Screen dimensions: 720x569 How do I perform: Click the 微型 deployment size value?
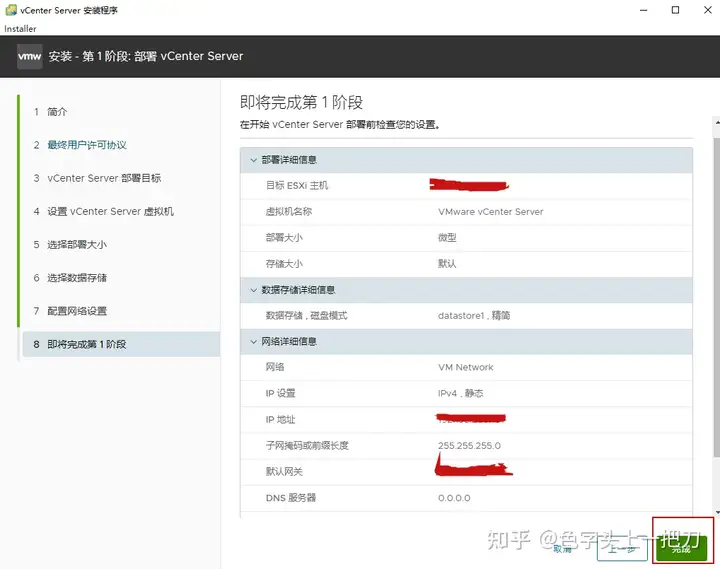click(447, 238)
